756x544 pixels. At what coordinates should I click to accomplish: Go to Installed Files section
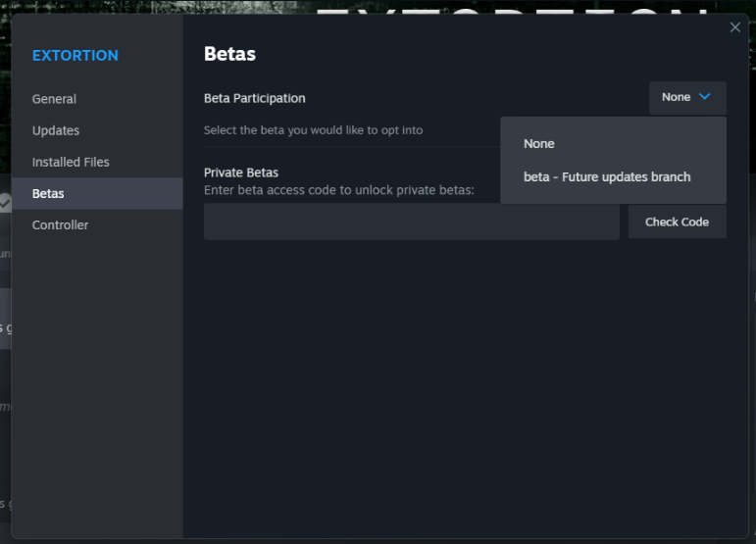[97, 162]
